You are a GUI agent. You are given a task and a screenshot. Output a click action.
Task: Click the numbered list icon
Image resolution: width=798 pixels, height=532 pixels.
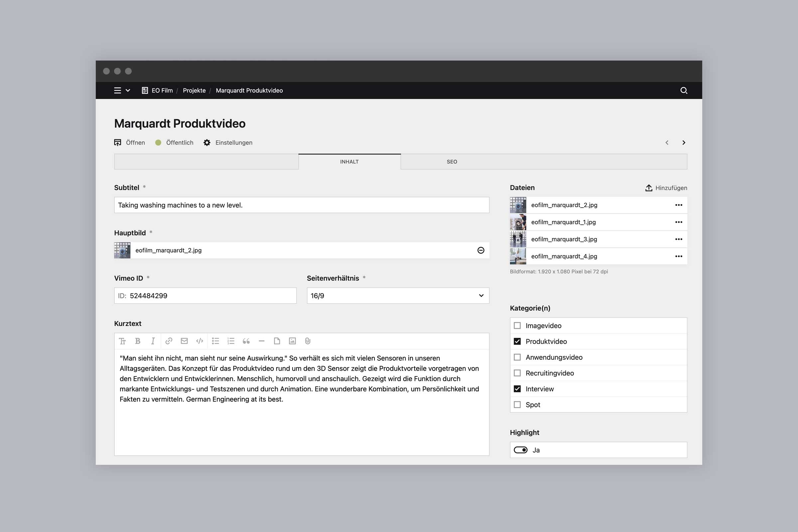coord(231,341)
